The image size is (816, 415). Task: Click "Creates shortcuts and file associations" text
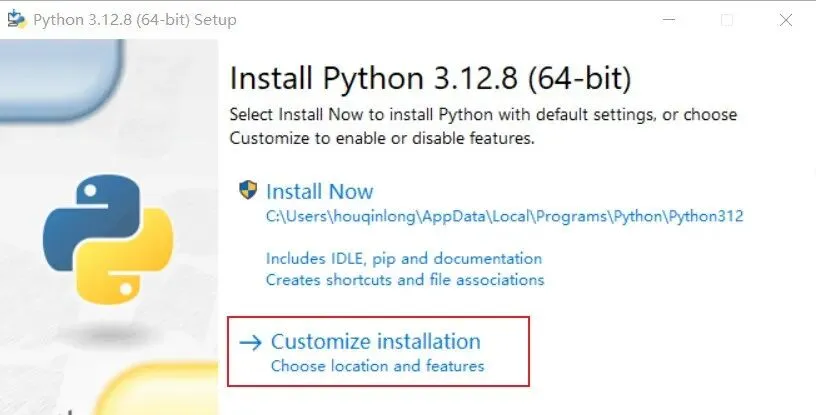404,279
